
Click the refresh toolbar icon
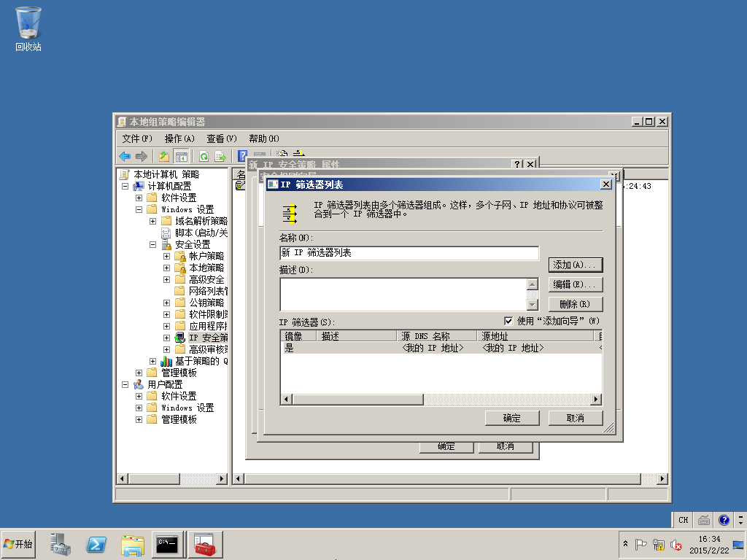pyautogui.click(x=204, y=156)
